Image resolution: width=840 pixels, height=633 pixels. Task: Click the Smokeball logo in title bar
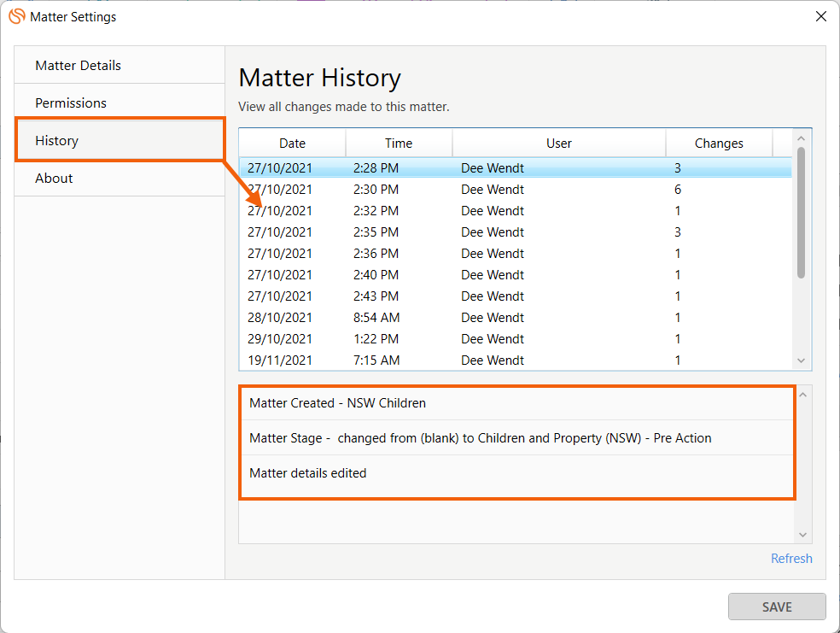point(16,16)
